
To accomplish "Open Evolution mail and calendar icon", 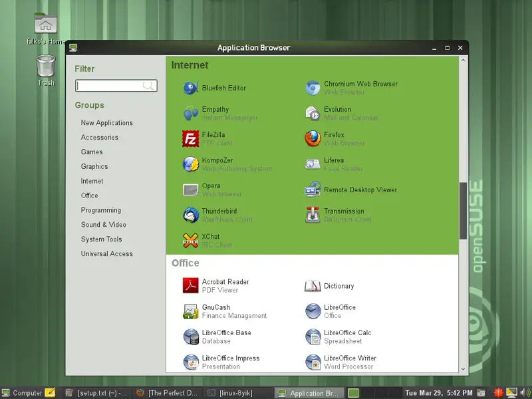I will (313, 113).
